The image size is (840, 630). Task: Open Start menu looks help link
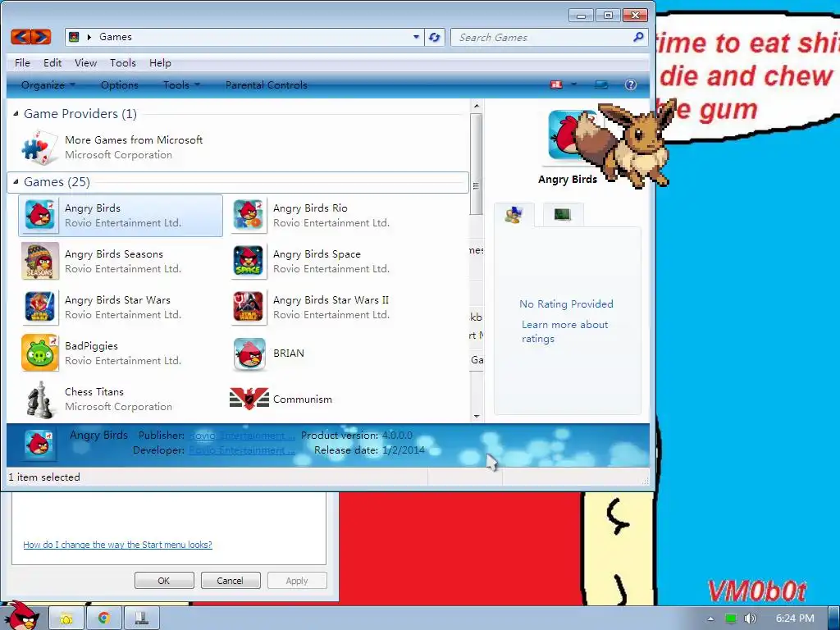click(x=117, y=545)
